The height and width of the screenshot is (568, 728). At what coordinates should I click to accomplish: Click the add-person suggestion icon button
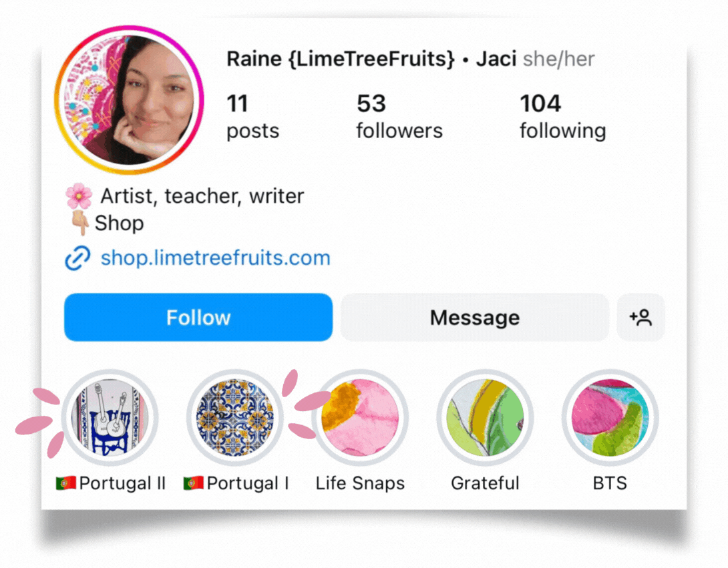pyautogui.click(x=641, y=318)
